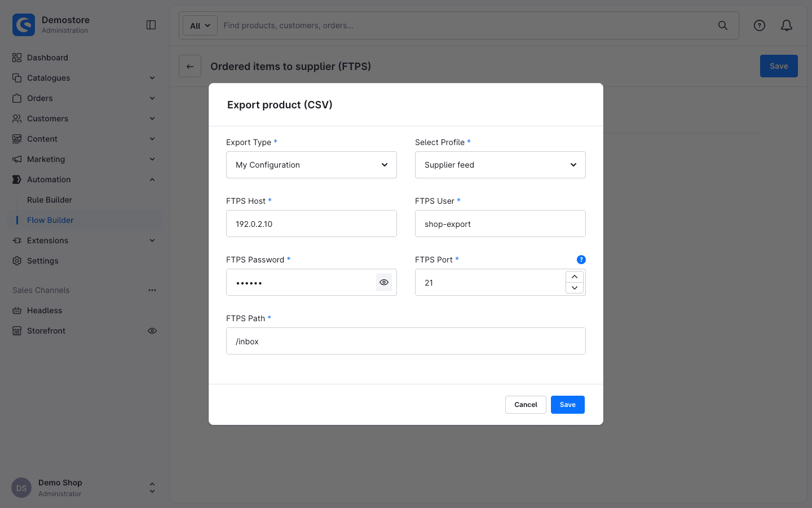Increase FTPS Port with up arrow

pos(575,277)
